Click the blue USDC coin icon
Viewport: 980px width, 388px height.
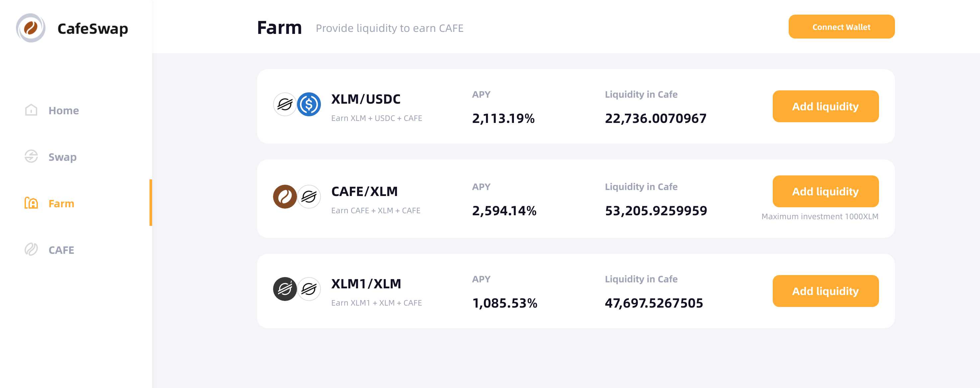[x=309, y=104]
